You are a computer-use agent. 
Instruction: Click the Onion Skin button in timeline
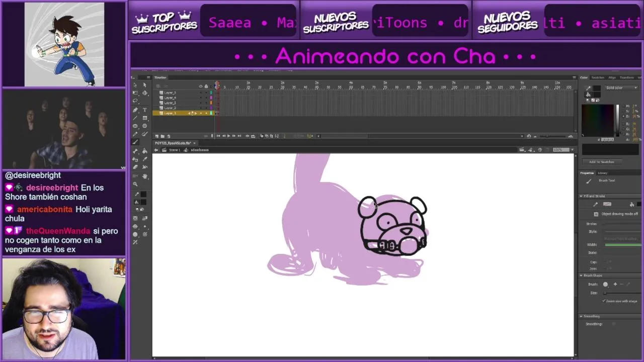[x=262, y=136]
